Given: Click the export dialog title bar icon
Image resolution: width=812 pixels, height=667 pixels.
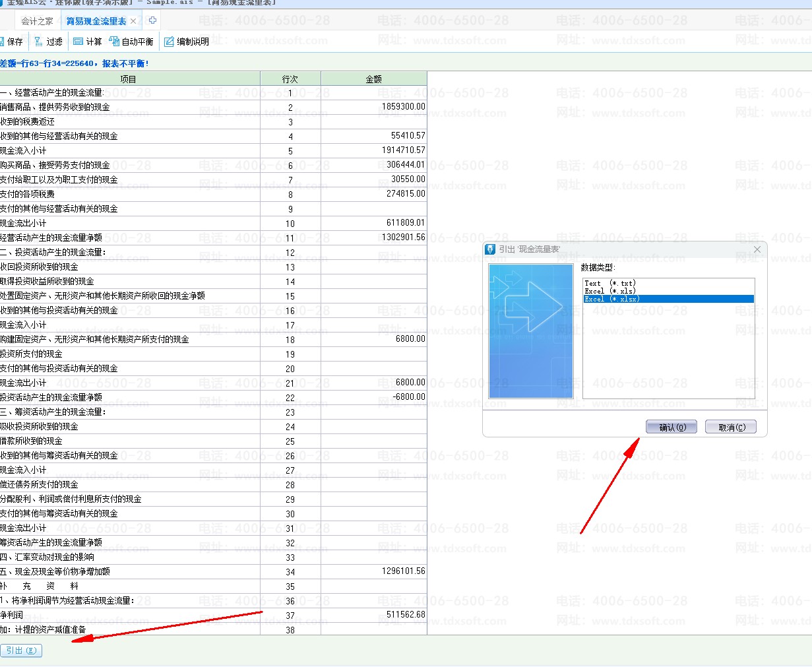Looking at the screenshot, I should [490, 249].
